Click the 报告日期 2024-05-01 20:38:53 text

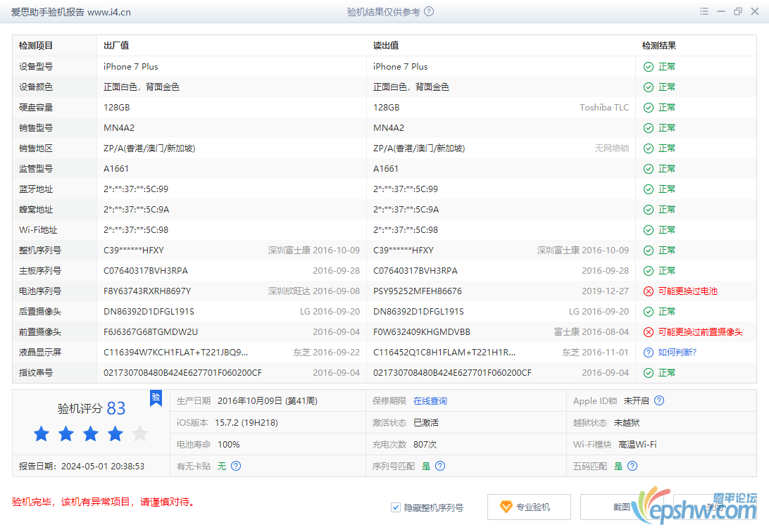pyautogui.click(x=82, y=466)
